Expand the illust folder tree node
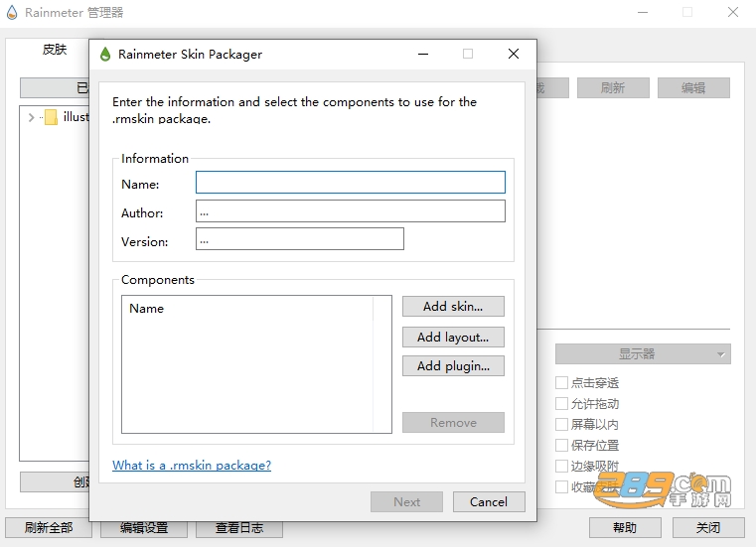The image size is (756, 547). coord(31,117)
